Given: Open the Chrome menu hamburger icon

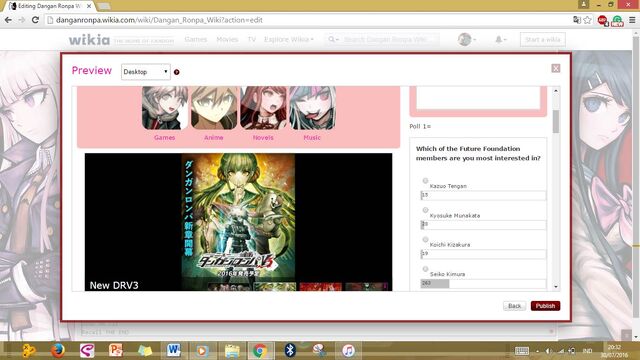Looking at the screenshot, I should 632,20.
